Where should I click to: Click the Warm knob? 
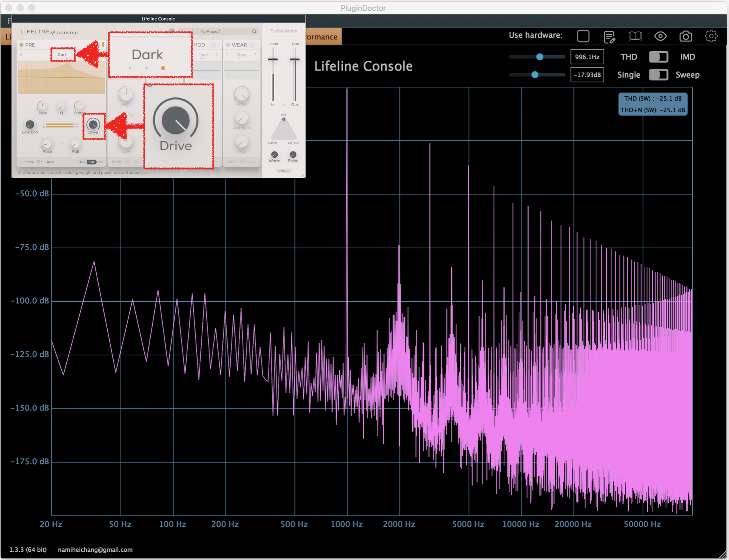(x=275, y=154)
